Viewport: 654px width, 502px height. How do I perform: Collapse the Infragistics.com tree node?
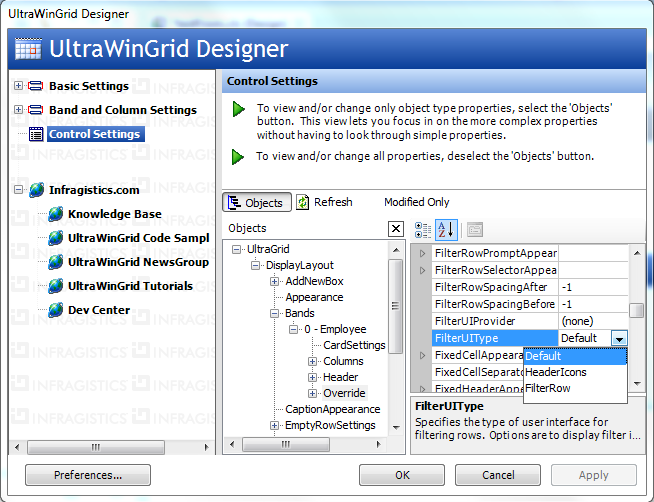click(19, 190)
